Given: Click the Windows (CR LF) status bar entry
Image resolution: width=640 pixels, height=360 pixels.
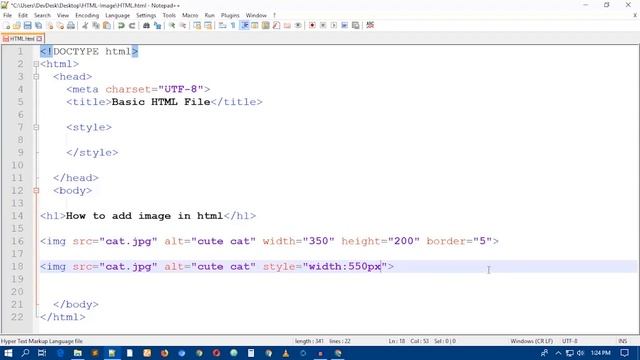Looking at the screenshot, I should point(531,341).
